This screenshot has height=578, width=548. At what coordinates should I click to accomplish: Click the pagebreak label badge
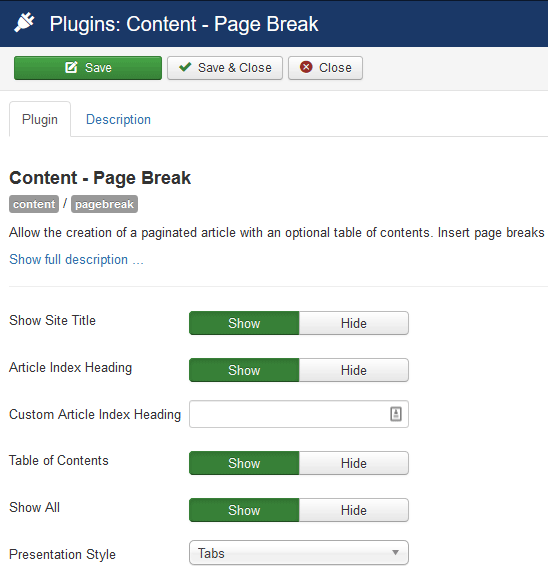[x=104, y=204]
